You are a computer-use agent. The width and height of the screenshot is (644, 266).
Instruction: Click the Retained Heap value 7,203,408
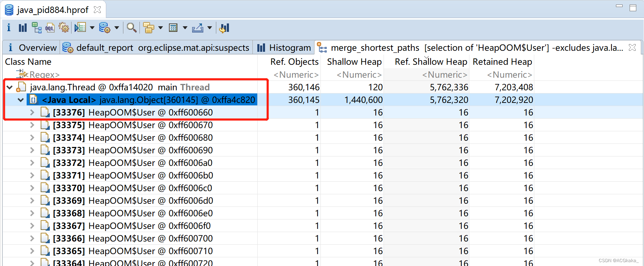[x=514, y=87]
